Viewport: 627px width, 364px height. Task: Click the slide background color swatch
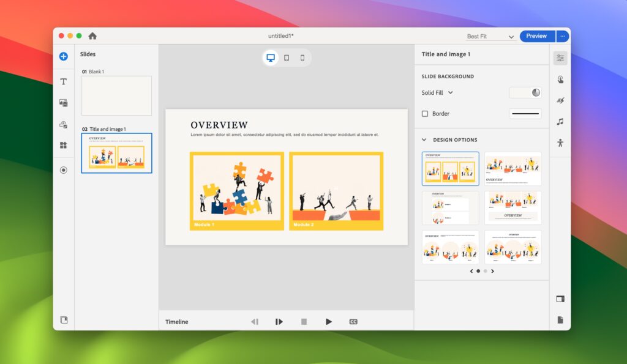(525, 93)
